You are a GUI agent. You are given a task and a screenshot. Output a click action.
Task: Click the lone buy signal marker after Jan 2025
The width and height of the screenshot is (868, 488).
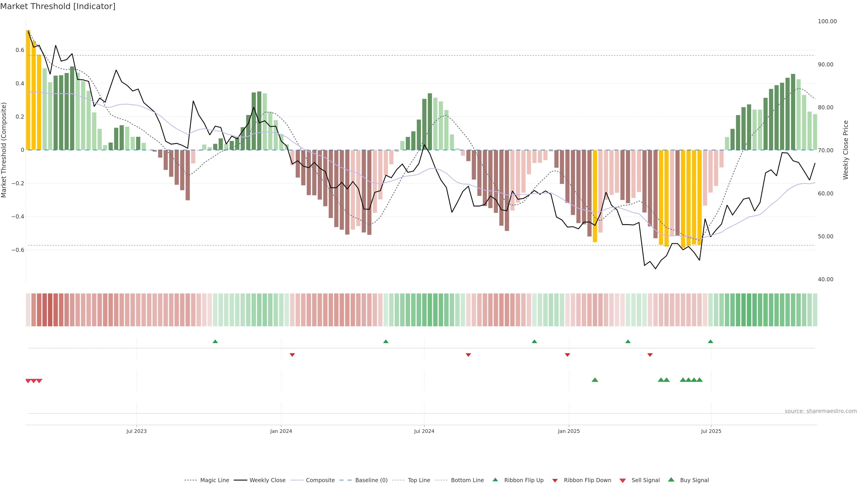pyautogui.click(x=595, y=380)
